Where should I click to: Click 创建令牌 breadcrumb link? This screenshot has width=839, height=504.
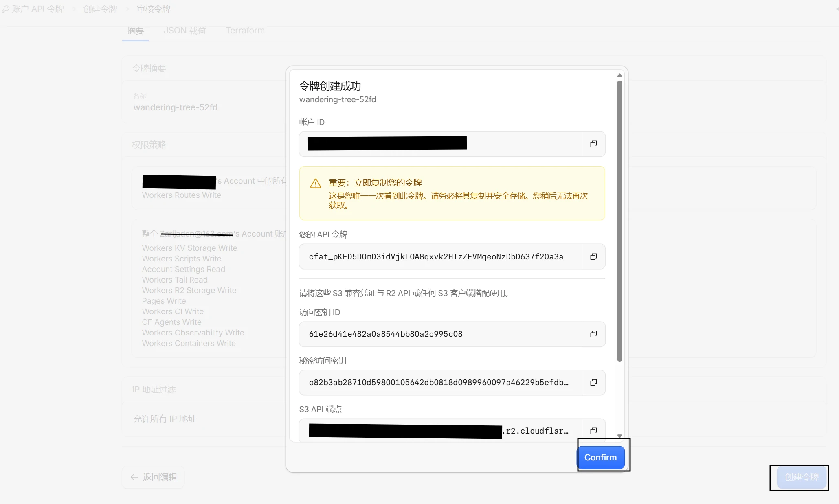100,9
